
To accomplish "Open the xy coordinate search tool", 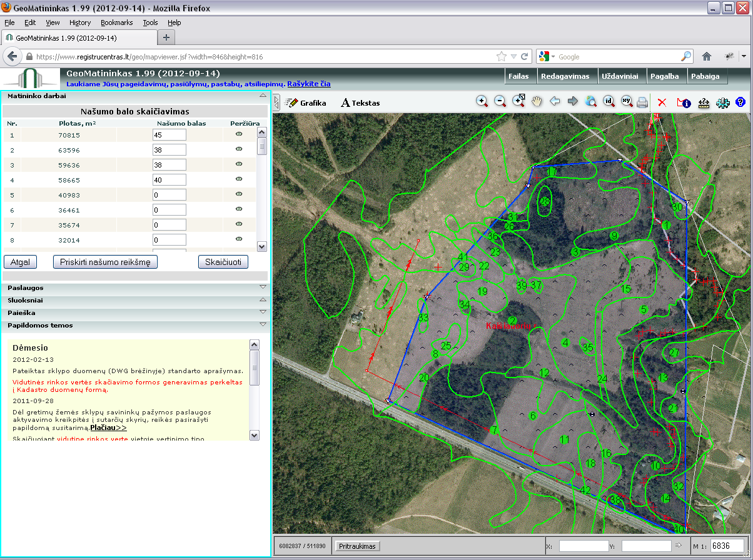I will click(x=626, y=101).
